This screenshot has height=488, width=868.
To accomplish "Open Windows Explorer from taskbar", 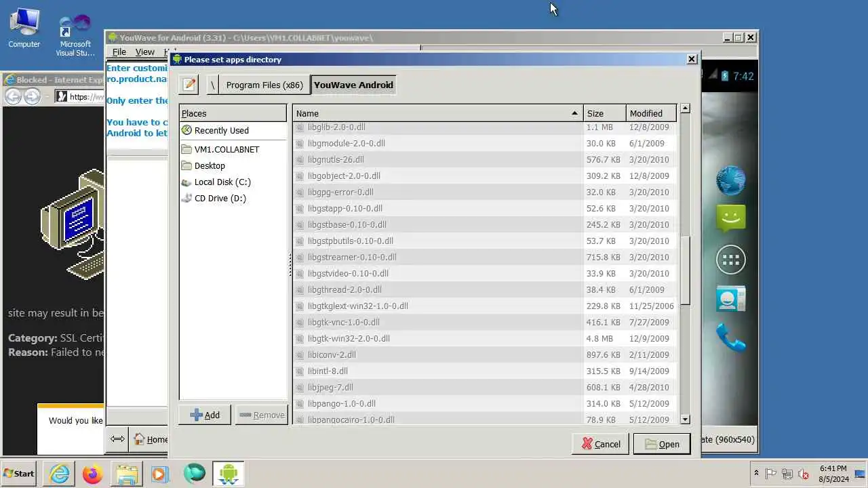I will pyautogui.click(x=126, y=474).
